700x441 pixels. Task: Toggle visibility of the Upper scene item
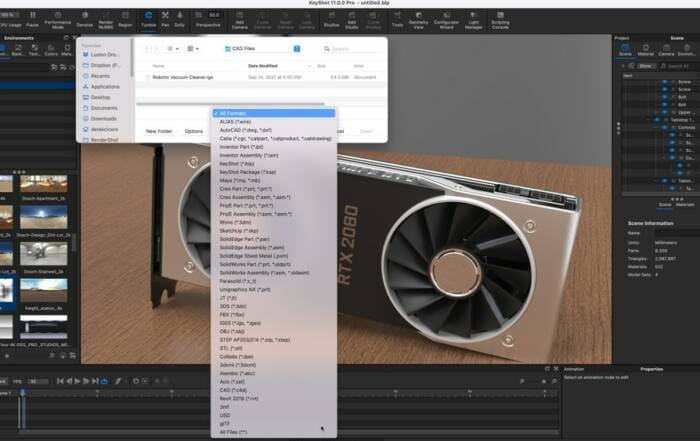coord(665,112)
